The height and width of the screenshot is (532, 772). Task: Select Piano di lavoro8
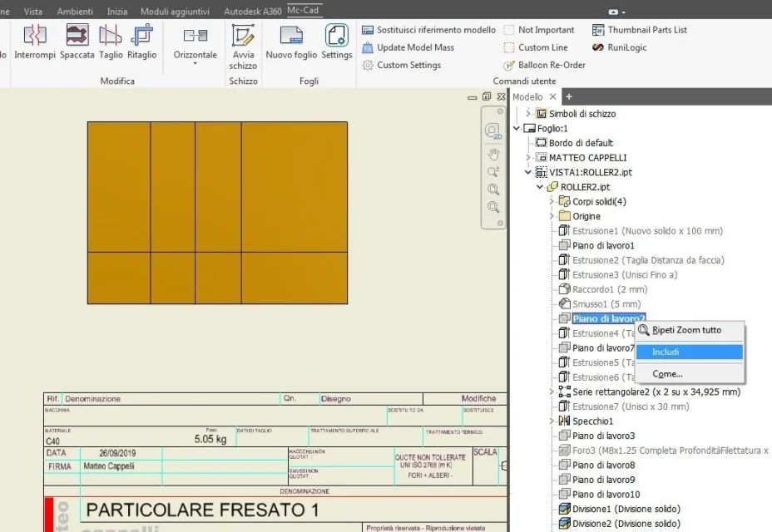596,465
